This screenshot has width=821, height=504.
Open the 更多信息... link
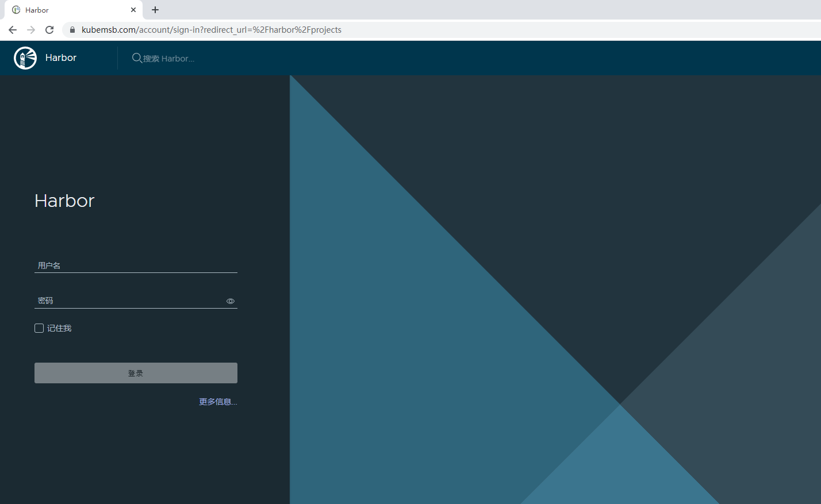(x=218, y=402)
